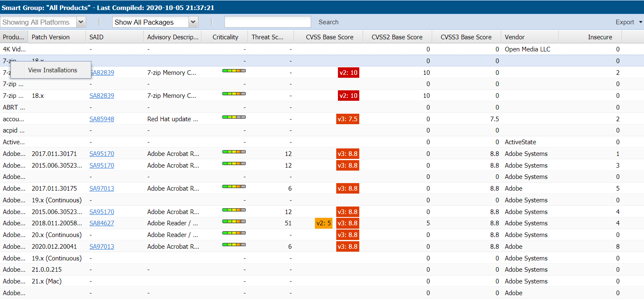This screenshot has height=301, width=644.
Task: Click the Insecure column header
Action: click(x=600, y=37)
